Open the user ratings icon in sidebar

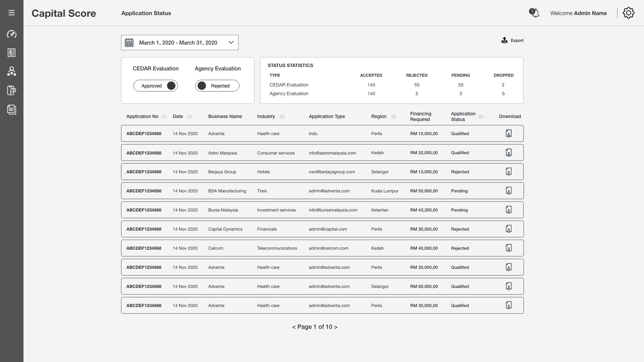coord(12,71)
